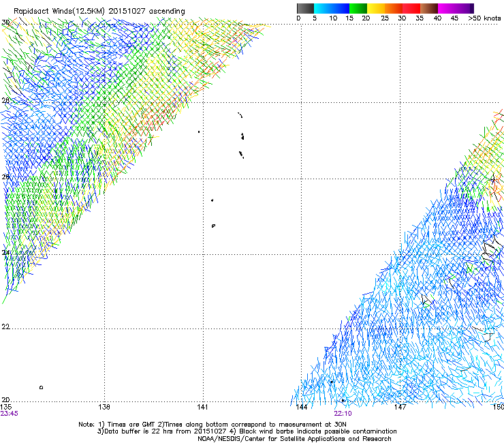Click the 24 latitude label
This screenshot has height=443, width=504.
coord(5,253)
